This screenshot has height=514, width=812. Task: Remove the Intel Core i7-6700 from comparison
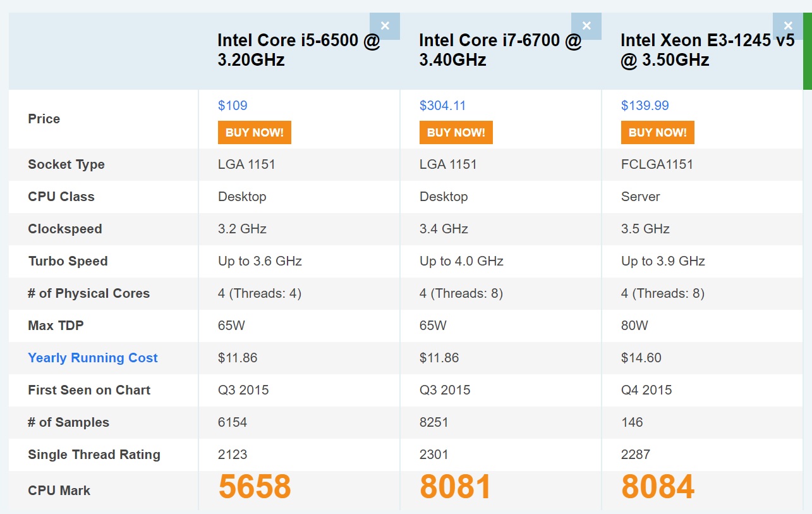pos(586,25)
